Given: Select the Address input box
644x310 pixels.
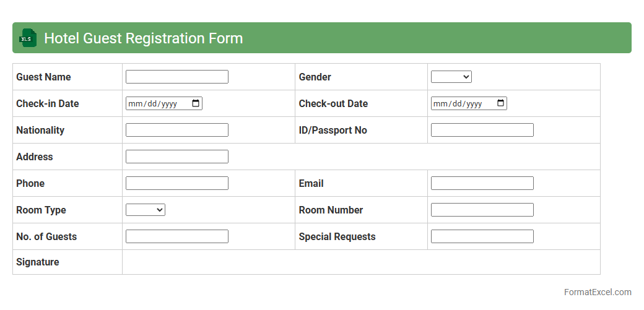Looking at the screenshot, I should click(x=177, y=157).
